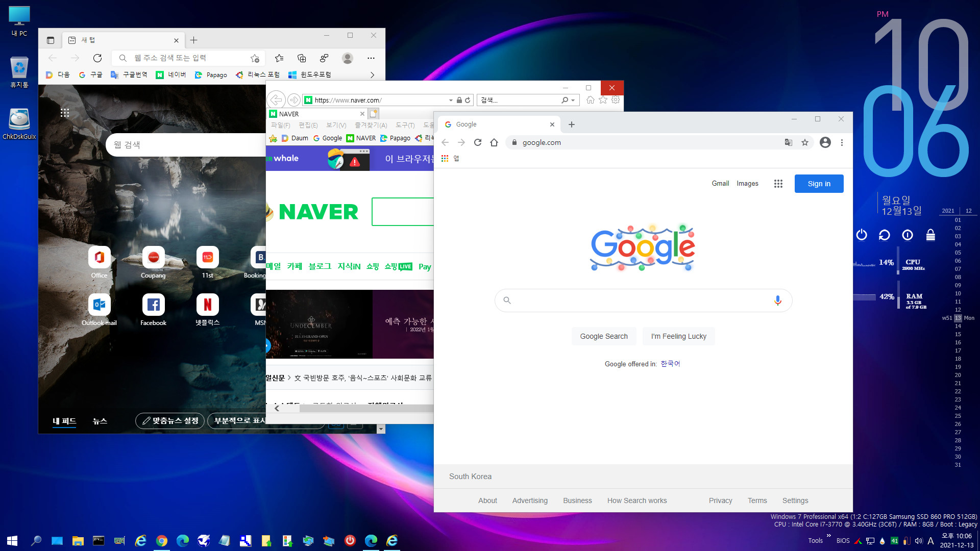Click the 맞춤뉴스 설정 button in Edge

coord(170,421)
